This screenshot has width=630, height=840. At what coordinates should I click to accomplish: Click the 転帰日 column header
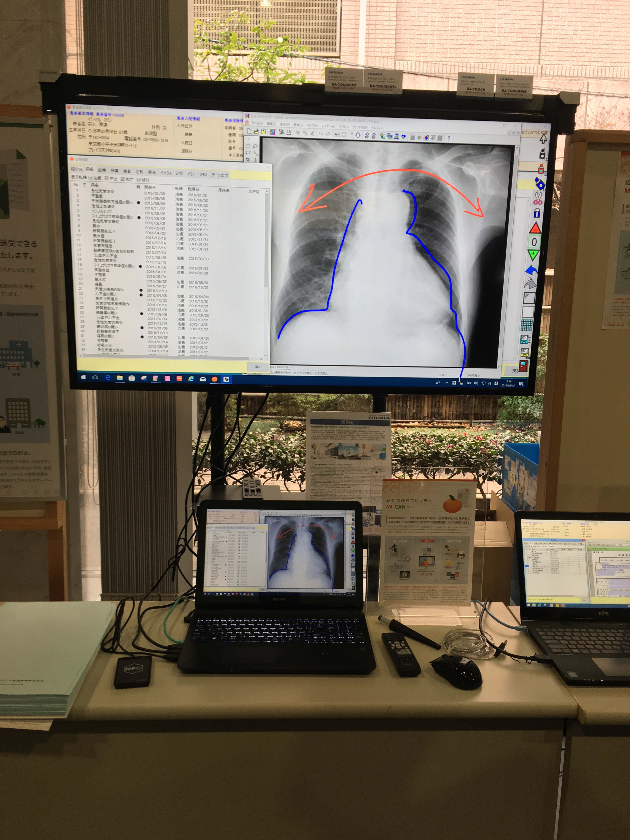pyautogui.click(x=193, y=189)
